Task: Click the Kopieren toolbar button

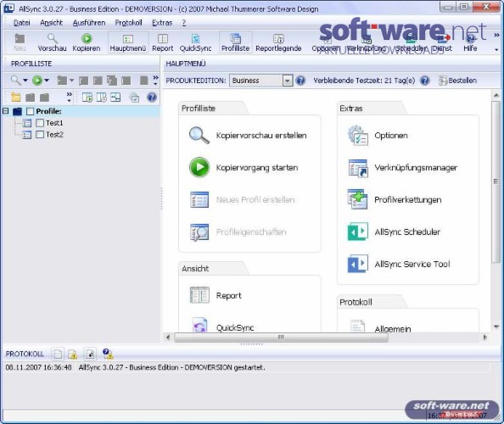Action: [87, 42]
